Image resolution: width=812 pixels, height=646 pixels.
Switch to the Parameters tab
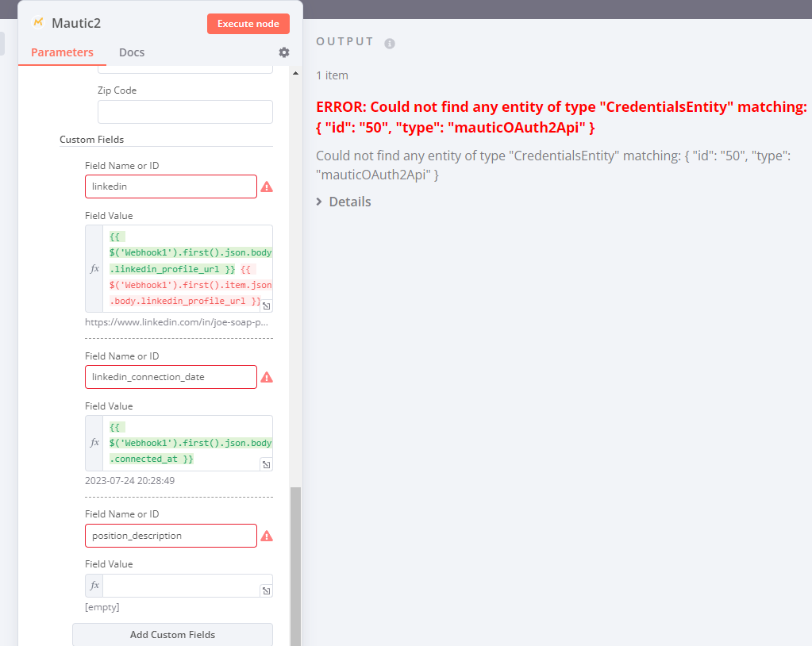pyautogui.click(x=62, y=52)
